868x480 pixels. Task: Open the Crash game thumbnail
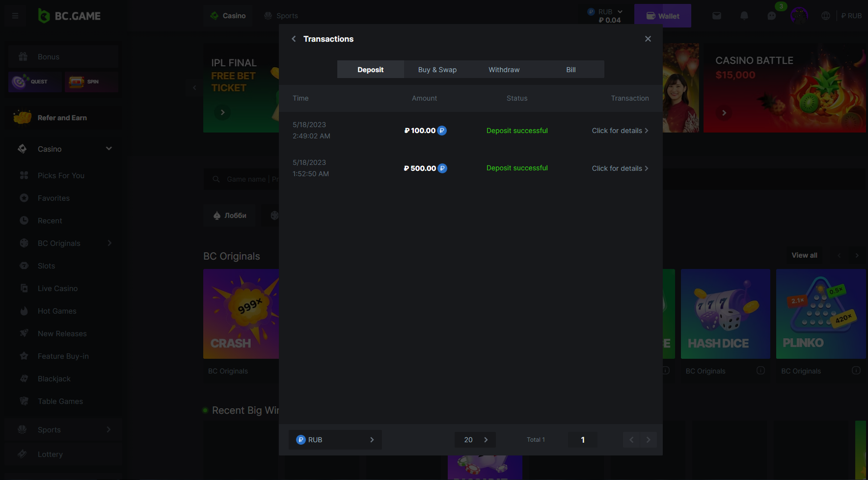(241, 314)
